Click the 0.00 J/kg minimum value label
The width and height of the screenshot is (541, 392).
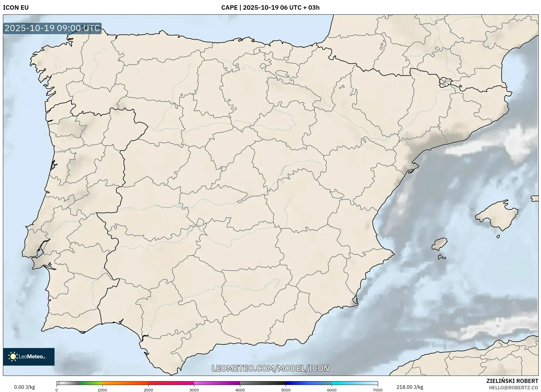(25, 387)
